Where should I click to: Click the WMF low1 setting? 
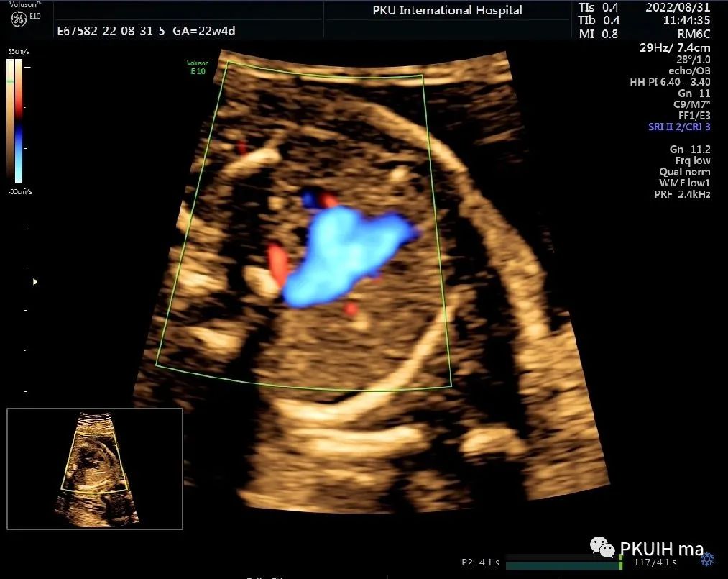tap(685, 183)
